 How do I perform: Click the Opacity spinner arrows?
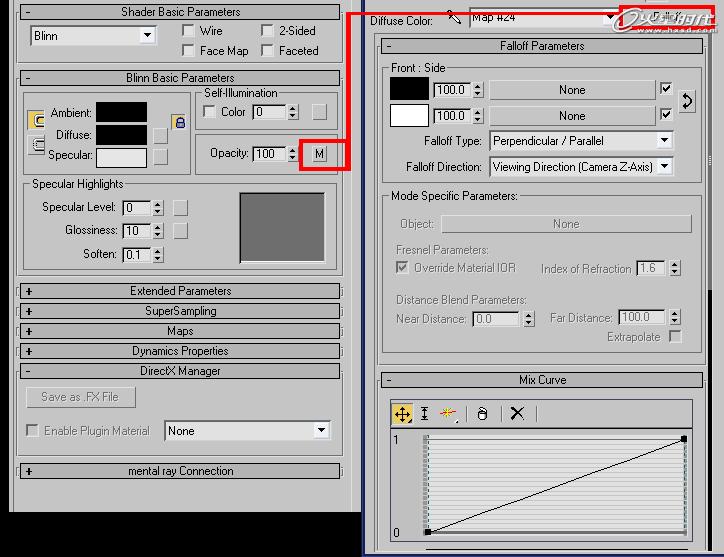(x=292, y=153)
